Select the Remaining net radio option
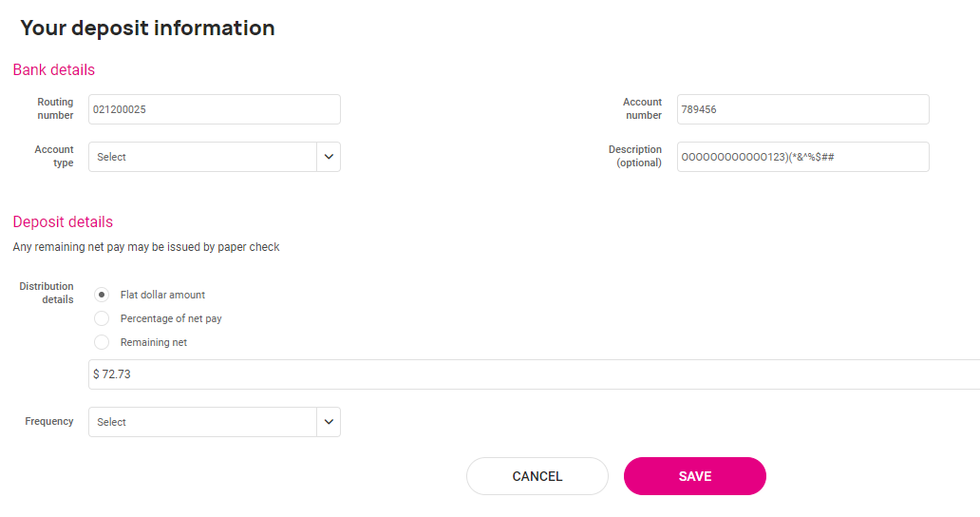Viewport: 980px width, 517px height. (x=102, y=342)
